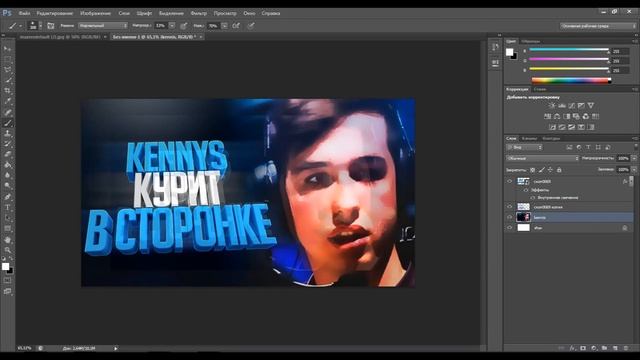The width and height of the screenshot is (640, 360).
Task: Open brush mode dropdown Нормальный
Action: [103, 26]
